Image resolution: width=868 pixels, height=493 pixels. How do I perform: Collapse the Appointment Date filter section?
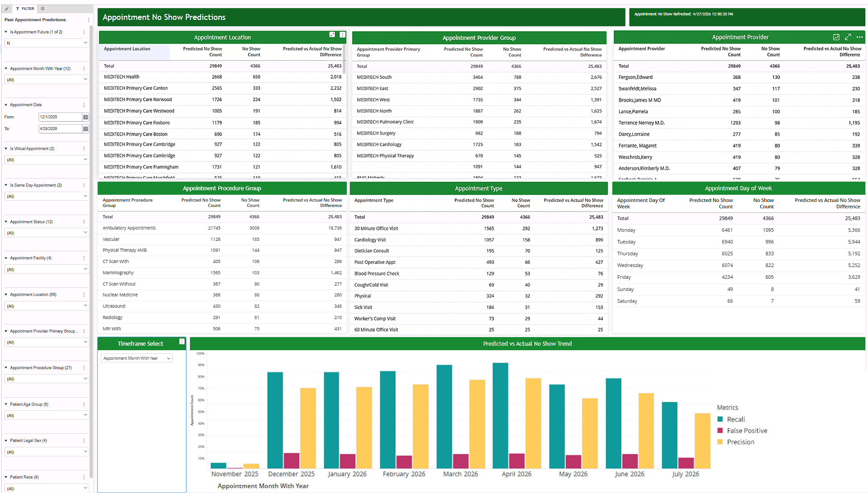[x=6, y=105]
